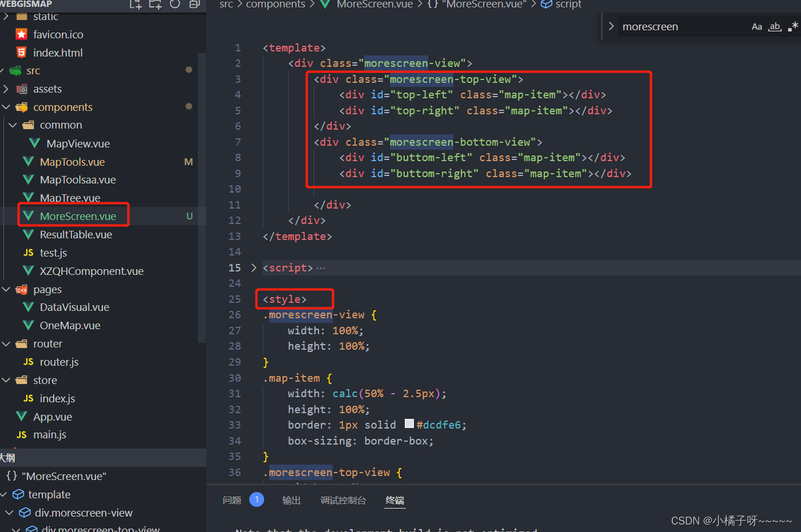Open the 调试控制台 tab
Viewport: 801px width, 532px height.
[344, 500]
